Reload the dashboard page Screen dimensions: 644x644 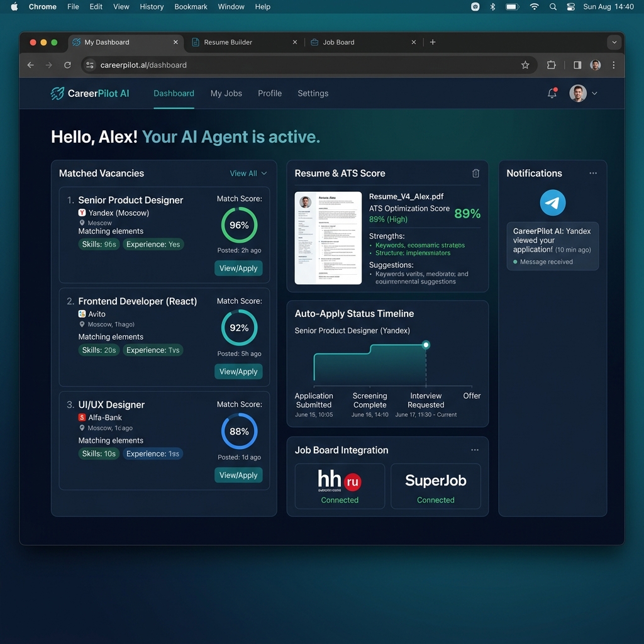click(x=67, y=65)
